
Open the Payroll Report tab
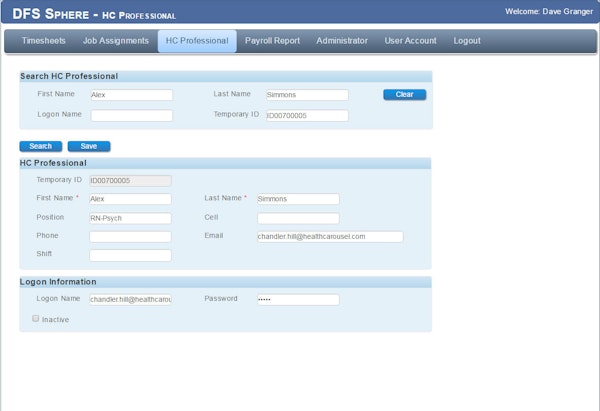pyautogui.click(x=272, y=41)
